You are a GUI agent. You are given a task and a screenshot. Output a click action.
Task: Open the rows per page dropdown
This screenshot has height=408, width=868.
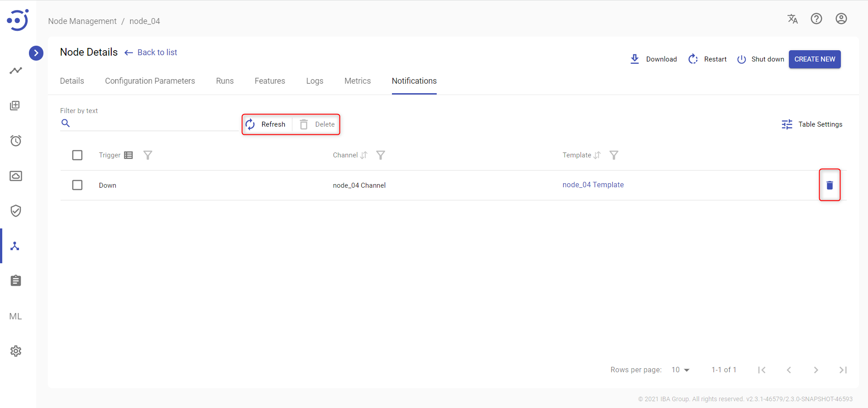pyautogui.click(x=680, y=370)
